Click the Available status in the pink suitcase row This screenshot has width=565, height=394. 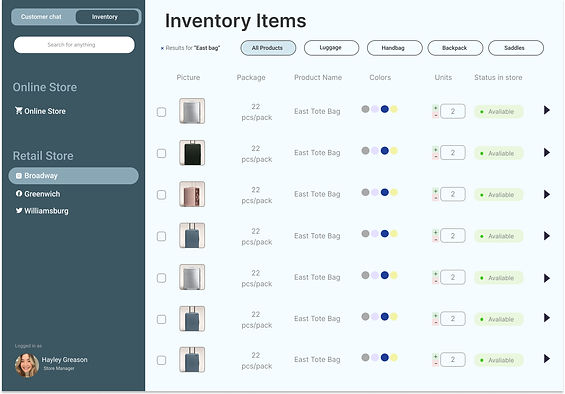498,195
